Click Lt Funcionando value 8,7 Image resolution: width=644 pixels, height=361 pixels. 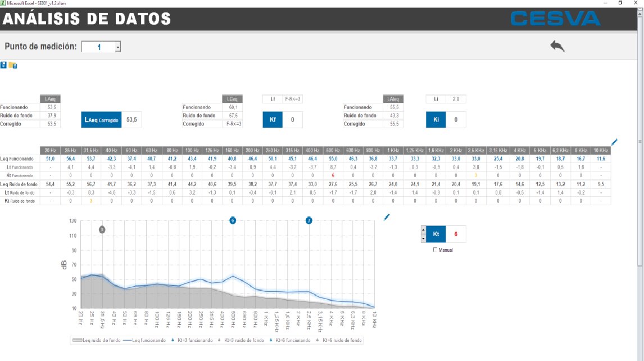[x=333, y=168]
